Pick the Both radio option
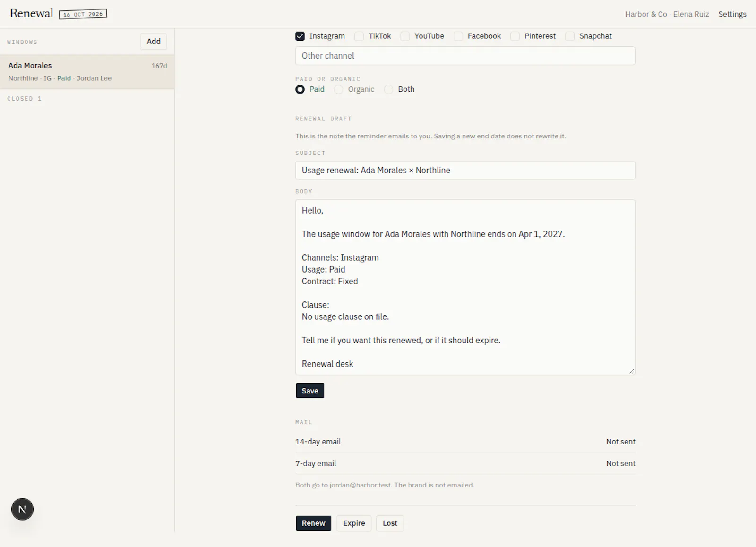 [x=388, y=89]
